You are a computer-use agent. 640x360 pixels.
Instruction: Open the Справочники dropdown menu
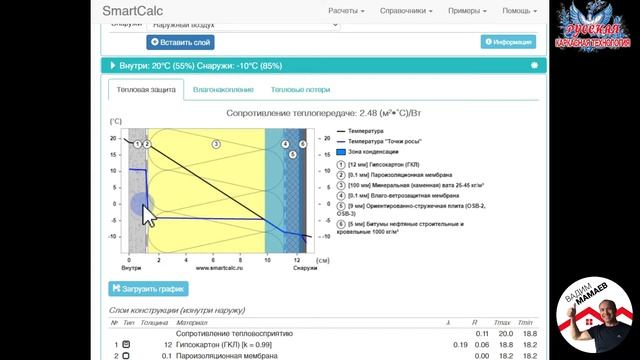pyautogui.click(x=406, y=11)
